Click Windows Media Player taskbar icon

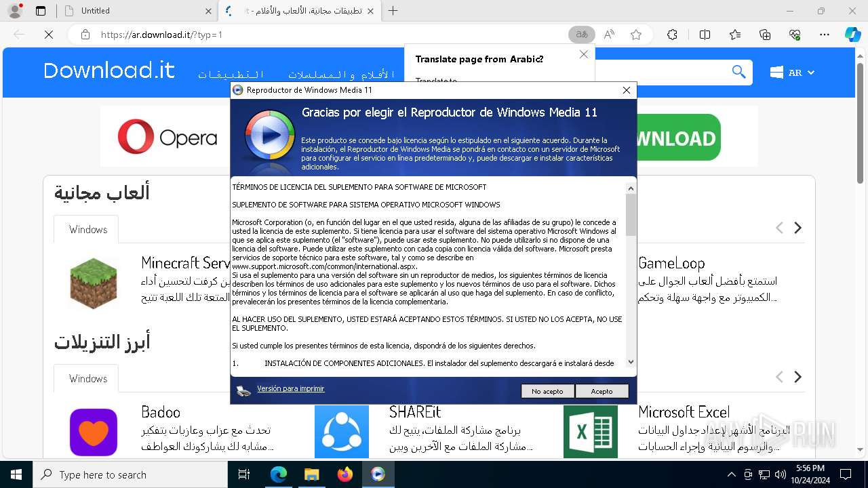(378, 474)
